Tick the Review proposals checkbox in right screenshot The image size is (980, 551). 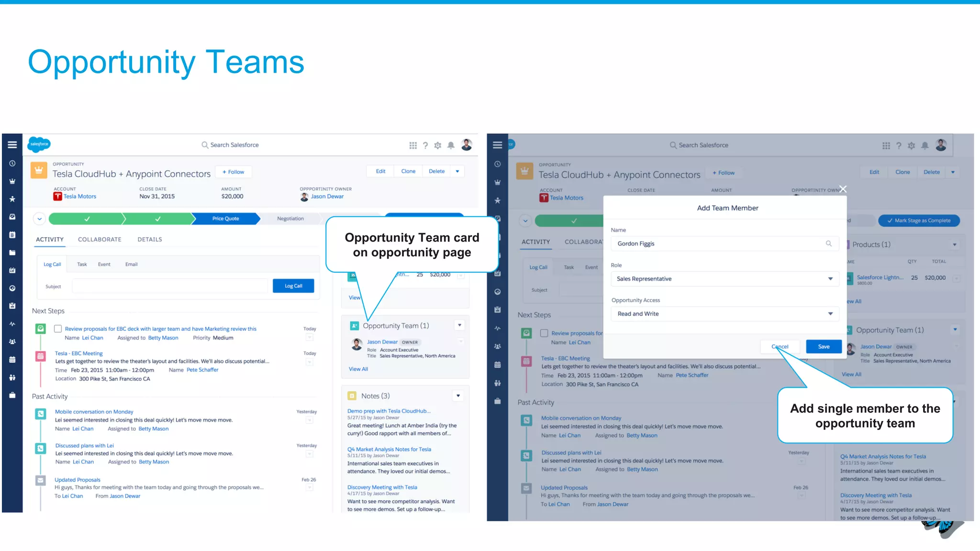pyautogui.click(x=544, y=333)
